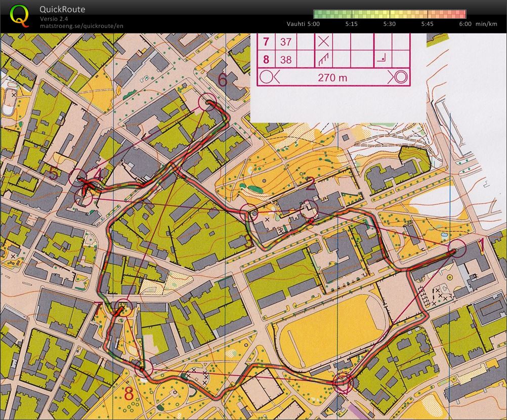Click the 270 m finish distance text

click(x=332, y=77)
